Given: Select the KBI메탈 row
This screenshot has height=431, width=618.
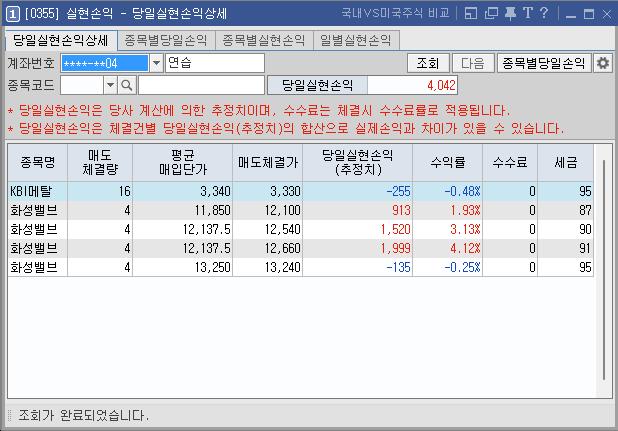Looking at the screenshot, I should pyautogui.click(x=300, y=191).
